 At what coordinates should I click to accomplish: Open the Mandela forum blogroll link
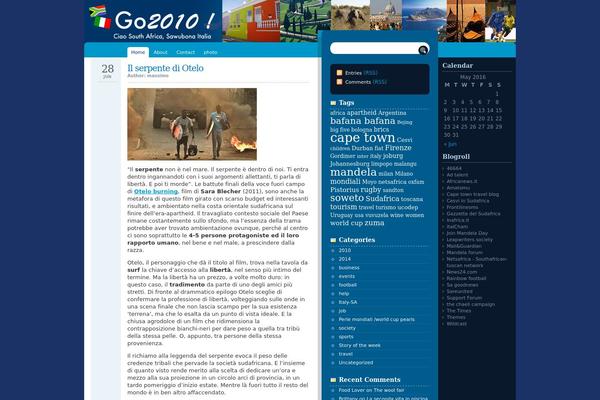465,253
